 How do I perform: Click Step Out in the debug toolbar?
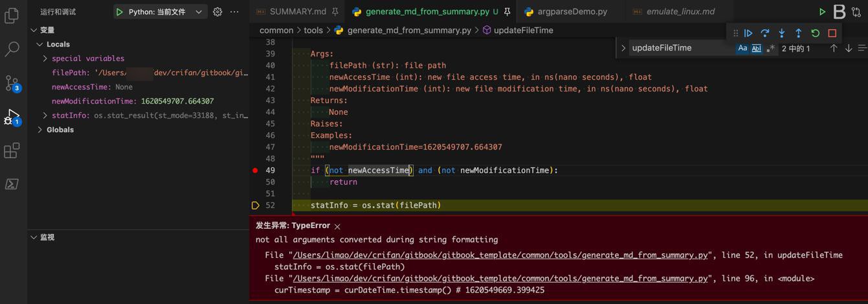(799, 33)
